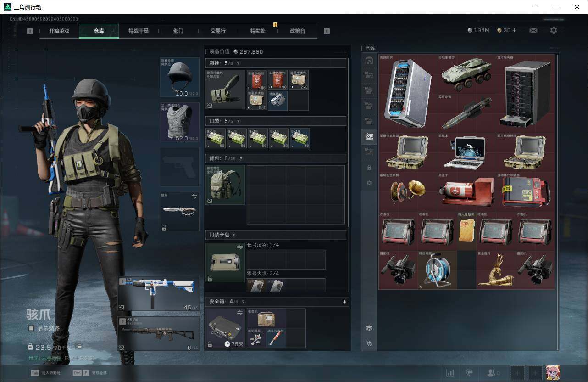Open help for 背包 section
Viewport: 588px width, 382px height.
tap(241, 158)
